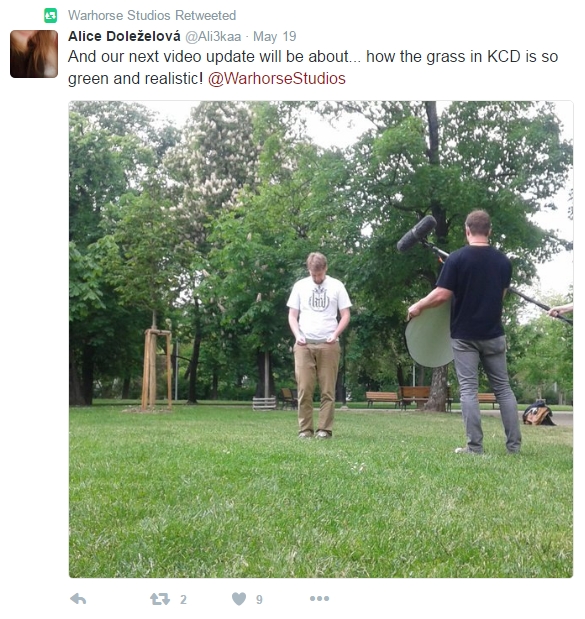Click the boom microphone in the photo
This screenshot has width=585, height=619.
tap(417, 233)
